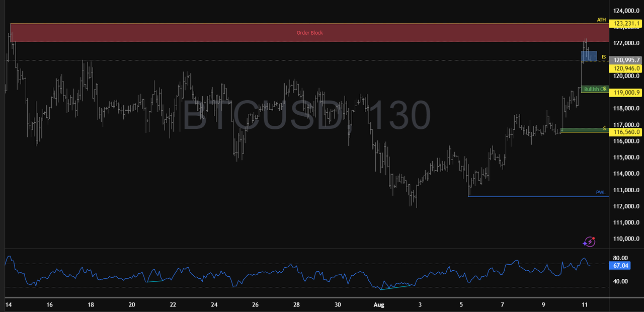This screenshot has height=312, width=644.
Task: Click the purple sparkle icon on the chart
Action: 589,242
